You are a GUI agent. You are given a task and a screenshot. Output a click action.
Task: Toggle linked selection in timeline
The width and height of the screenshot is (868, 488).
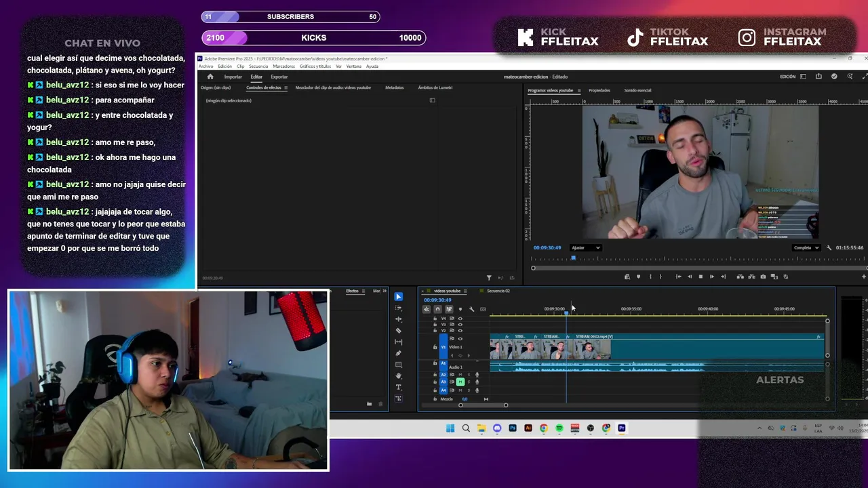pyautogui.click(x=449, y=309)
